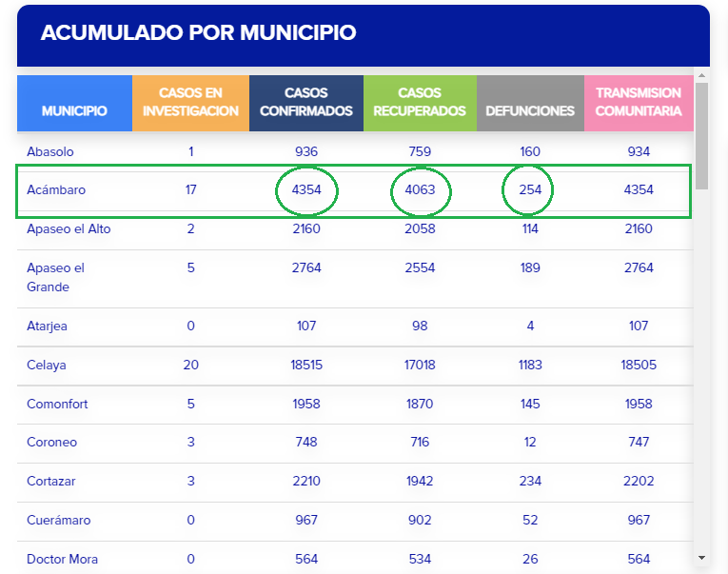Click Celaya's confirmed cases value 18515

[x=306, y=365]
